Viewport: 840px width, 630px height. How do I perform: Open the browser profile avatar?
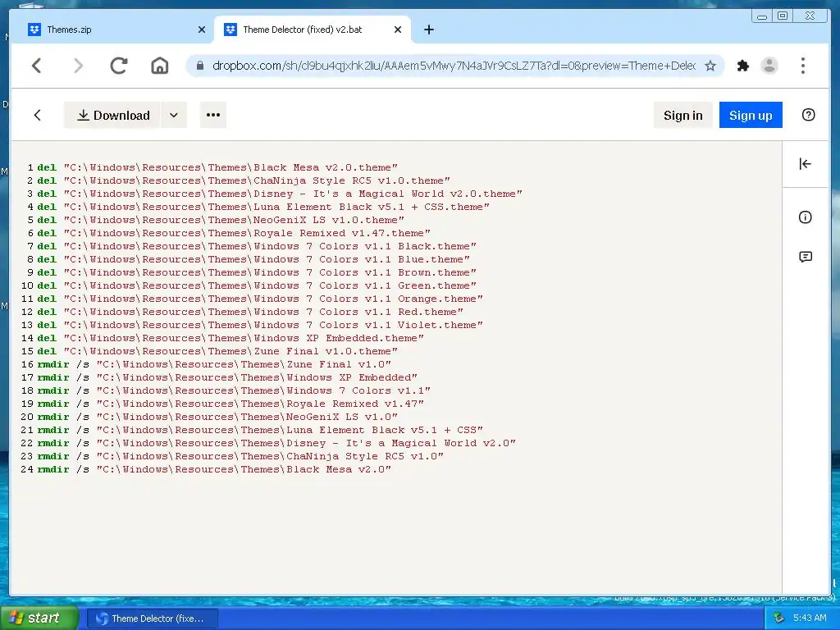[769, 66]
